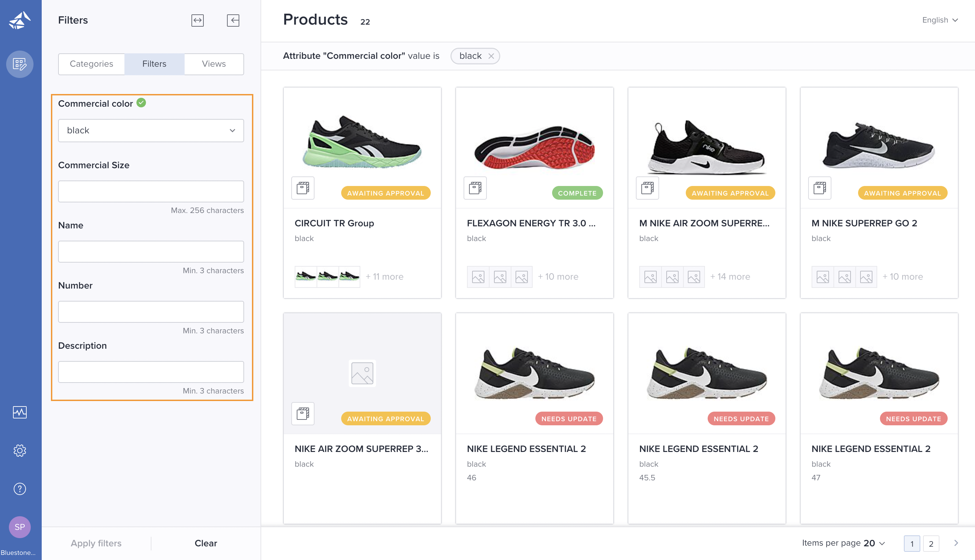The image size is (975, 560).
Task: Focus the Name filter input field
Action: pos(151,252)
